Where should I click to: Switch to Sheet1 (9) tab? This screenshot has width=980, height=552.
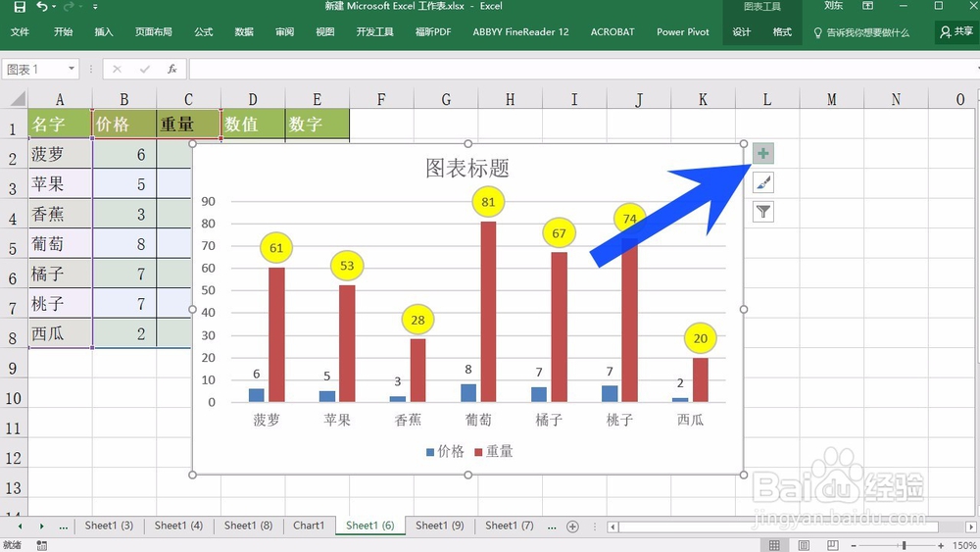click(x=440, y=526)
